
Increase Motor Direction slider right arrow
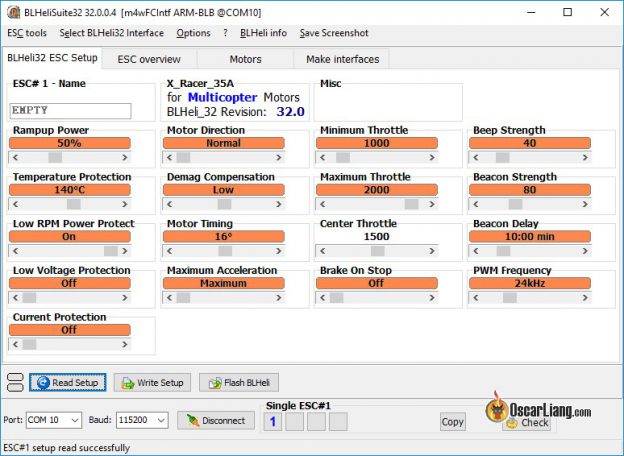click(x=279, y=158)
